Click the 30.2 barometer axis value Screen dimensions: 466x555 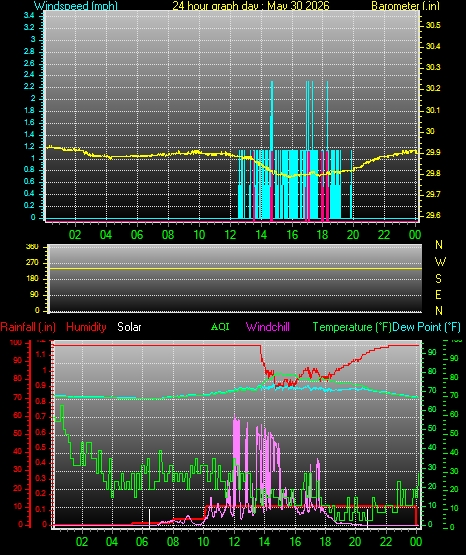tap(433, 88)
